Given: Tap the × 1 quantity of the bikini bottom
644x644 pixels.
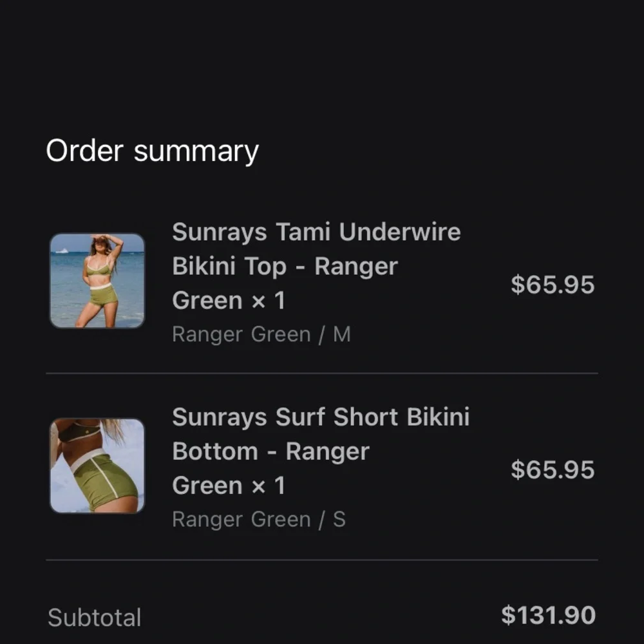Looking at the screenshot, I should pyautogui.click(x=268, y=486).
